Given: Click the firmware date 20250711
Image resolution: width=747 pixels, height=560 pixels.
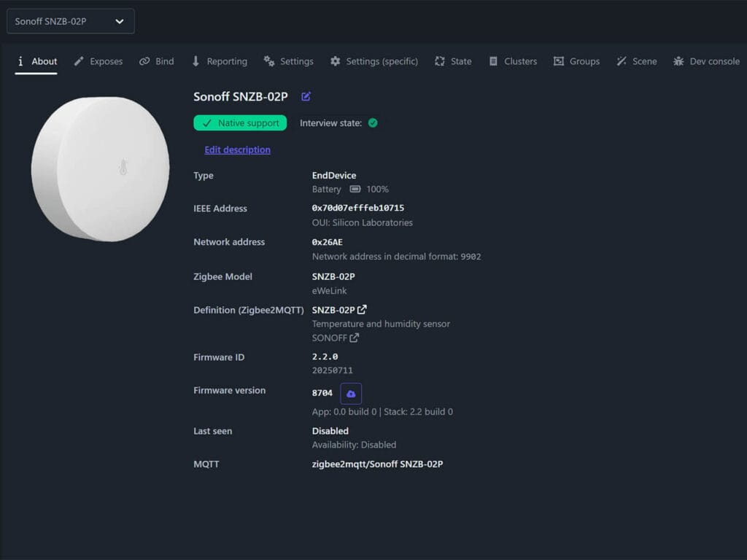Looking at the screenshot, I should click(332, 370).
